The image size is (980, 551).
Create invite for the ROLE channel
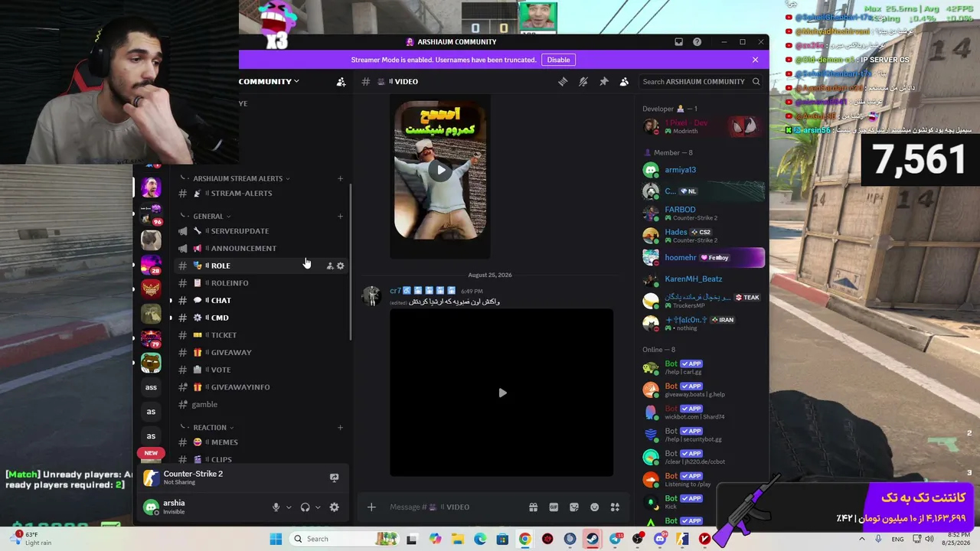[330, 266]
